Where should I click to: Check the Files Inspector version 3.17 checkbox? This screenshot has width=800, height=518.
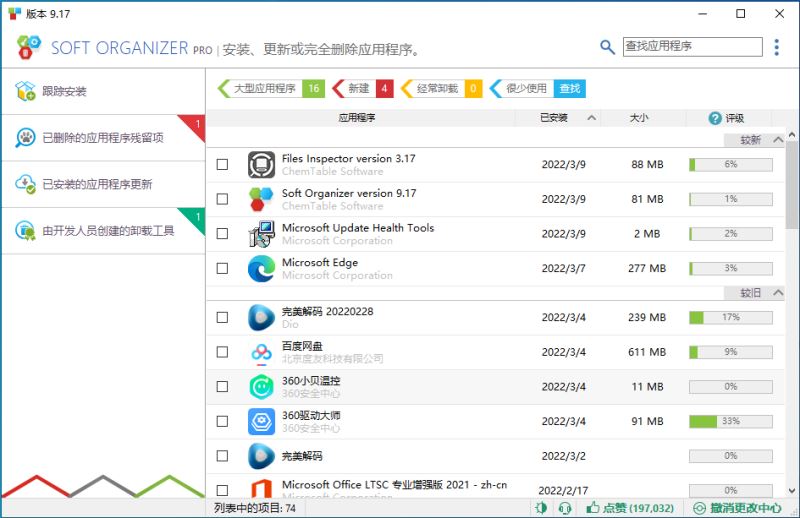point(222,164)
